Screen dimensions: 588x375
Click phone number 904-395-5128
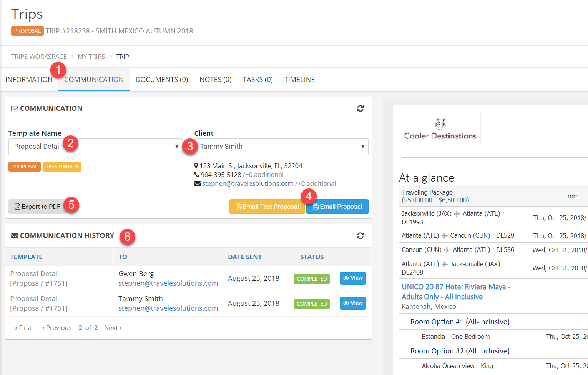pyautogui.click(x=221, y=175)
